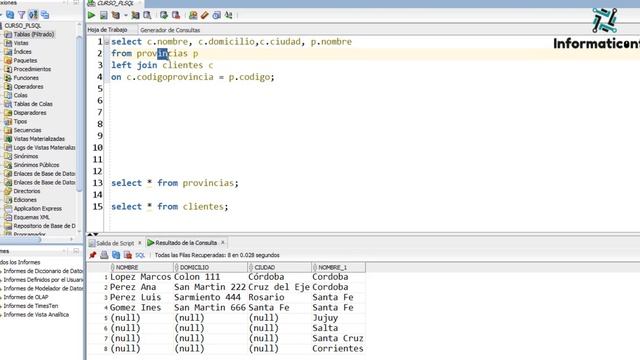This screenshot has height=360, width=640.
Task: Select the CURSO_PLSQL connection node
Action: coord(22,25)
